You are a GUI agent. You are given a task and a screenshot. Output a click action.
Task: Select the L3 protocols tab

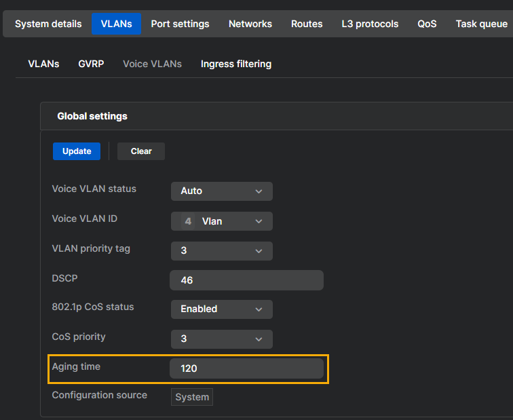pos(370,24)
